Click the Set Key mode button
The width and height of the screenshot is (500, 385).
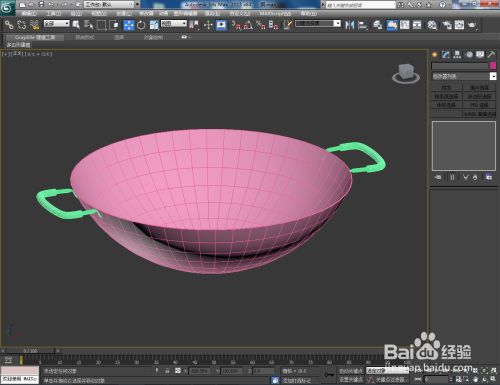[x=351, y=379]
